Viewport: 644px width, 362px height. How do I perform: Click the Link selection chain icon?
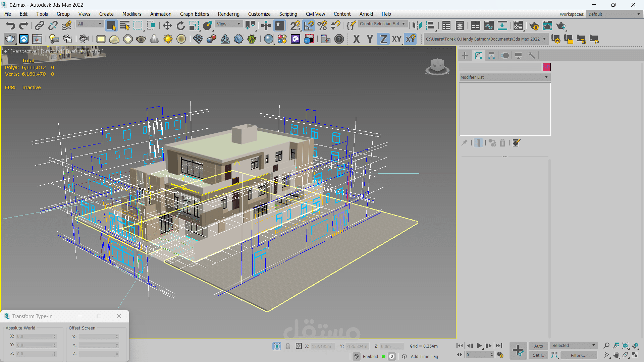coord(40,26)
